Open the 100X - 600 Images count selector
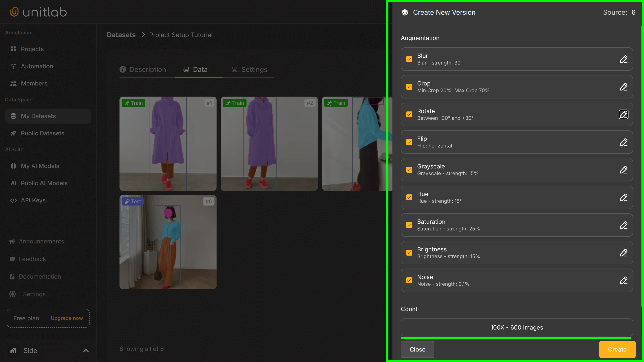This screenshot has width=644, height=362. (x=517, y=327)
